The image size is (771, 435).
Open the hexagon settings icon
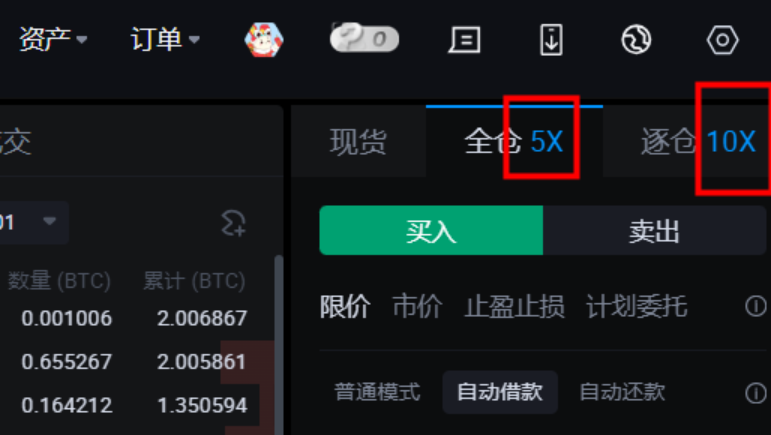pos(722,40)
